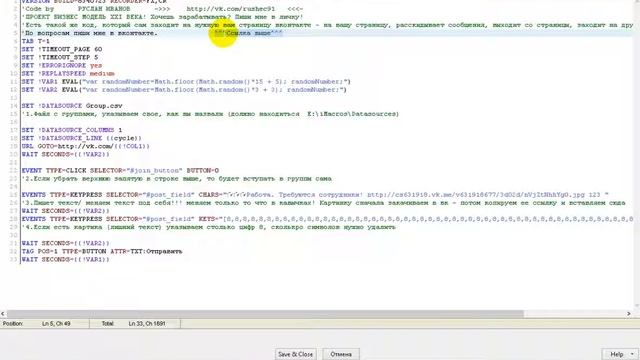Click the 'TAG POS=1 TYPE=BUTTON ATTR=TXT:Отправить' line
The image size is (640, 360).
tap(102, 251)
